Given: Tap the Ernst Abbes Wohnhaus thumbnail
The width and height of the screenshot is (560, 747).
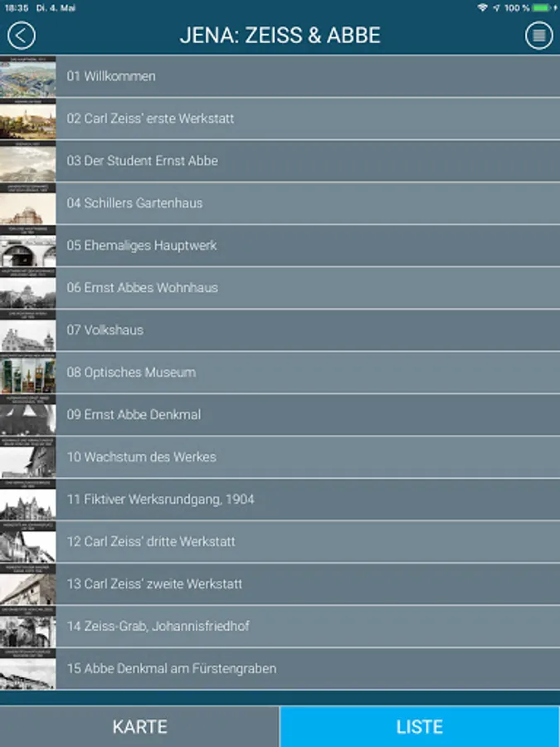Looking at the screenshot, I should [x=27, y=288].
